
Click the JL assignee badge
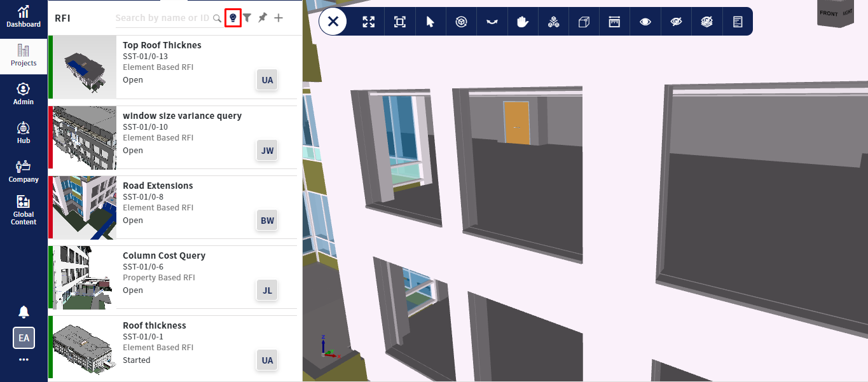click(267, 290)
